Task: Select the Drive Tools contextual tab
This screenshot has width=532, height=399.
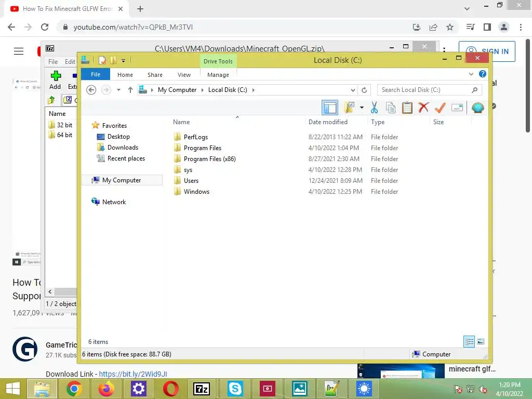Action: tap(218, 61)
